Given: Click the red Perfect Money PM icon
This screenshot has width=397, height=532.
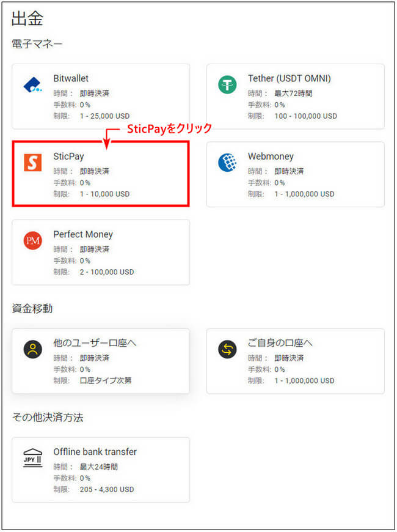Looking at the screenshot, I should (x=33, y=240).
